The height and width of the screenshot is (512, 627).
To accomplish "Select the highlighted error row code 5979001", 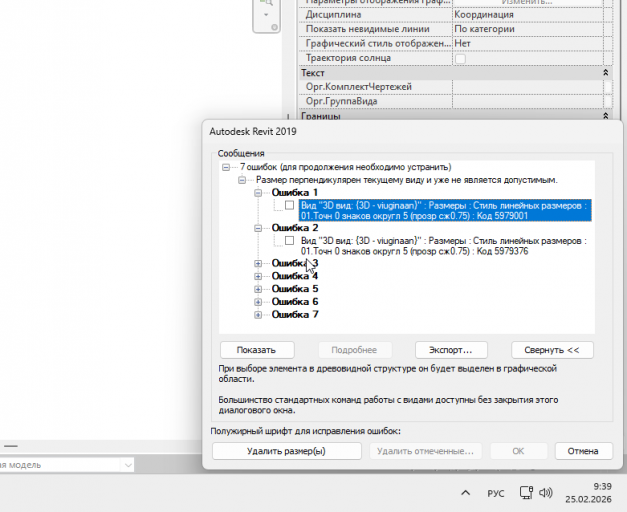I will click(x=445, y=210).
